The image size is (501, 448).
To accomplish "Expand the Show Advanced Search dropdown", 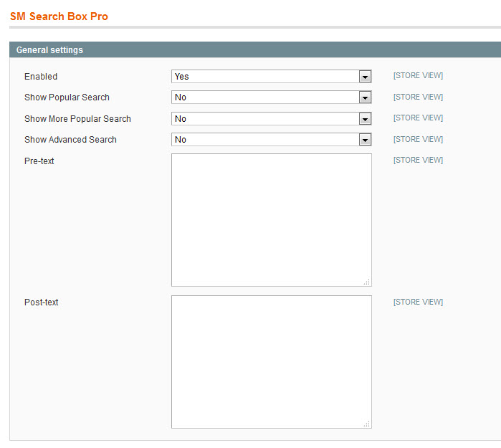I will click(271, 139).
